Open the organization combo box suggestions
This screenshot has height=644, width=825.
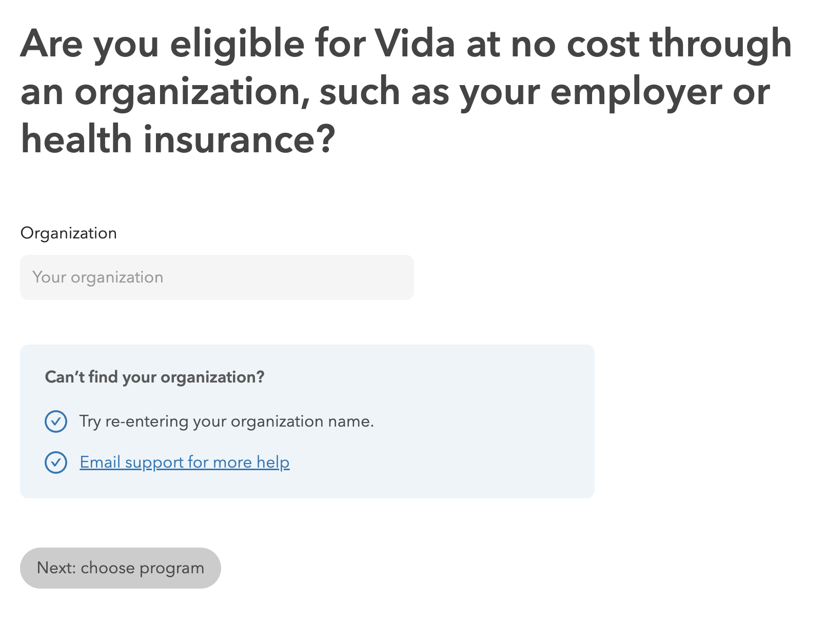click(x=217, y=277)
